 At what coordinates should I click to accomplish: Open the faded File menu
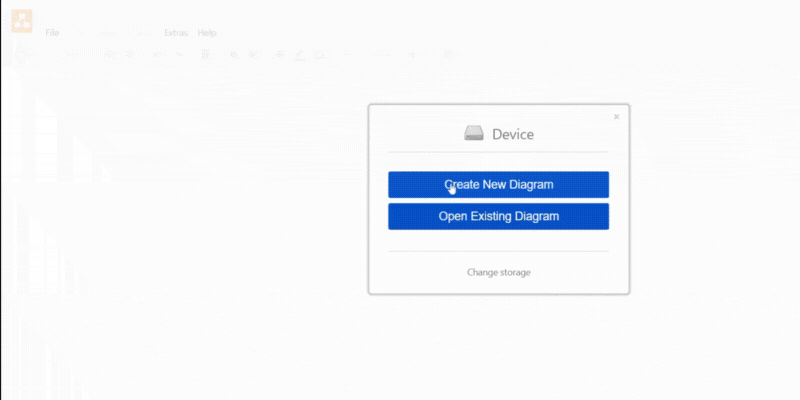52,33
